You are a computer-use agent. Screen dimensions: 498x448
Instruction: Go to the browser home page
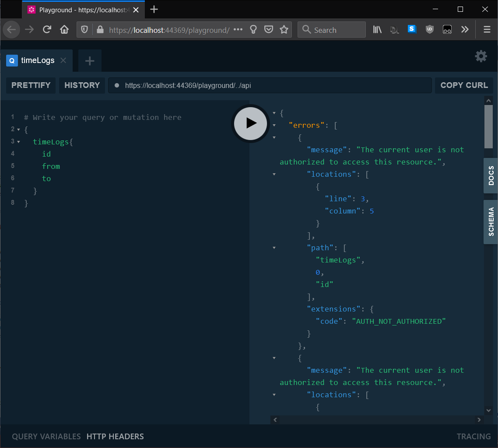point(64,30)
